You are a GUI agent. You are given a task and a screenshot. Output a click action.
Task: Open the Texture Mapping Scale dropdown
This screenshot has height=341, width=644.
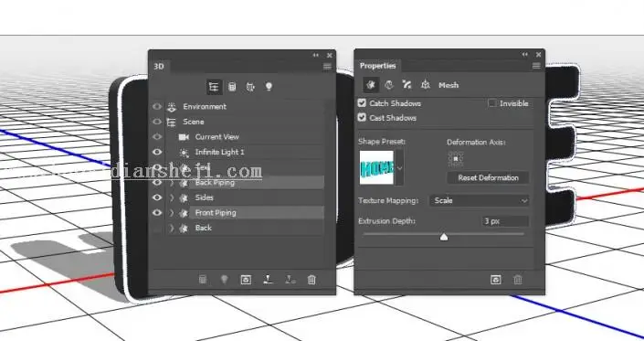point(480,200)
